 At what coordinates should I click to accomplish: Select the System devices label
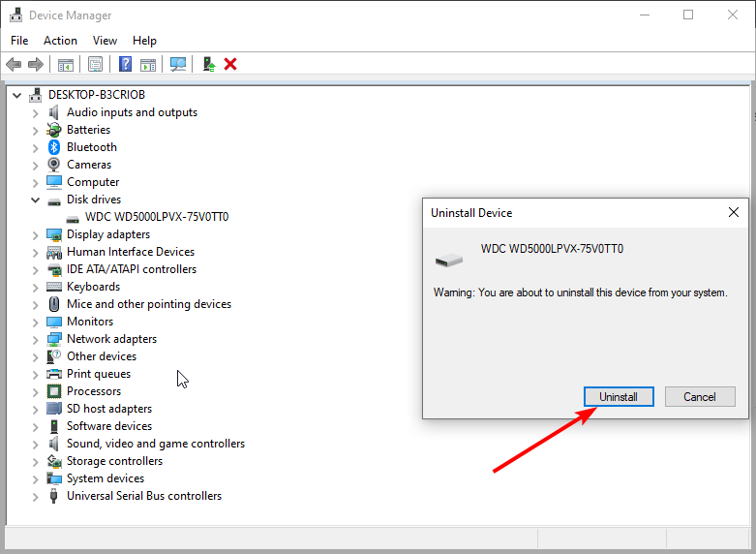click(x=106, y=478)
